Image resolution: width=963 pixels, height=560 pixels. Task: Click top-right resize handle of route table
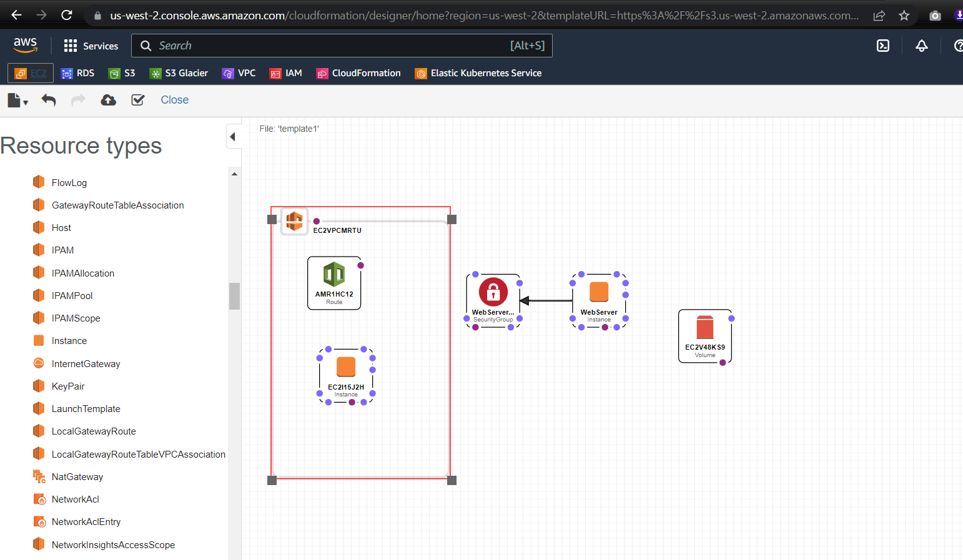pos(452,219)
